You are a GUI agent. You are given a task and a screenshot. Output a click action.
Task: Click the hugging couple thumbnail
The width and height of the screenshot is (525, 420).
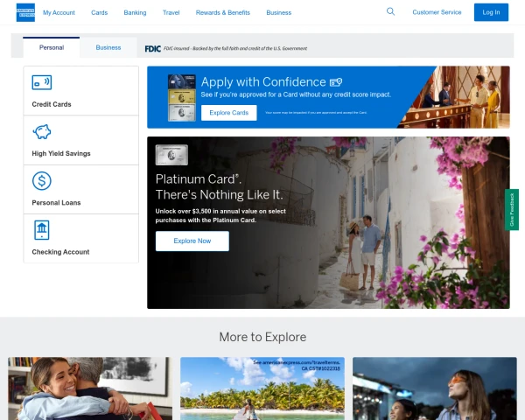90,388
